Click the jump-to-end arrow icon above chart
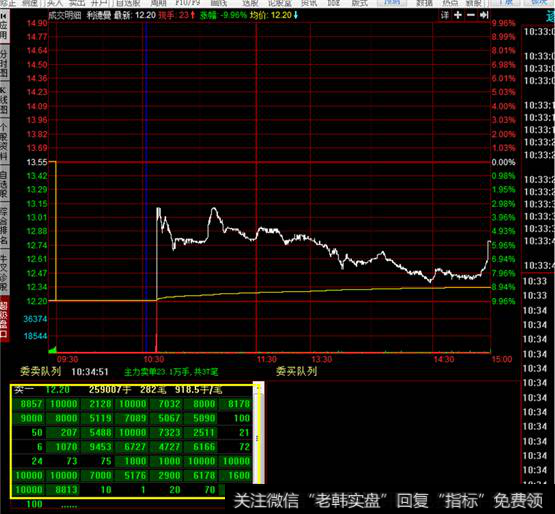Viewport: 555px width, 514px height. [484, 15]
